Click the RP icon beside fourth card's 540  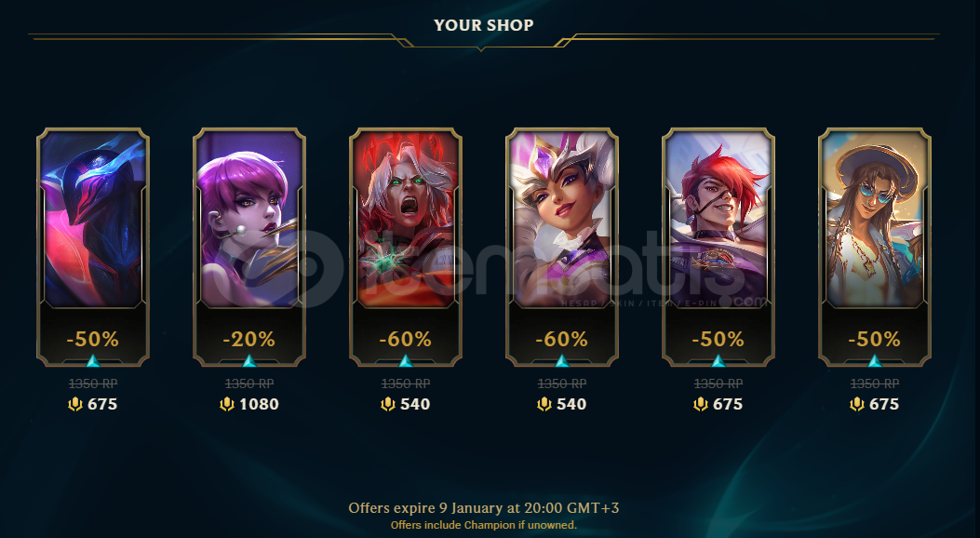tap(544, 404)
